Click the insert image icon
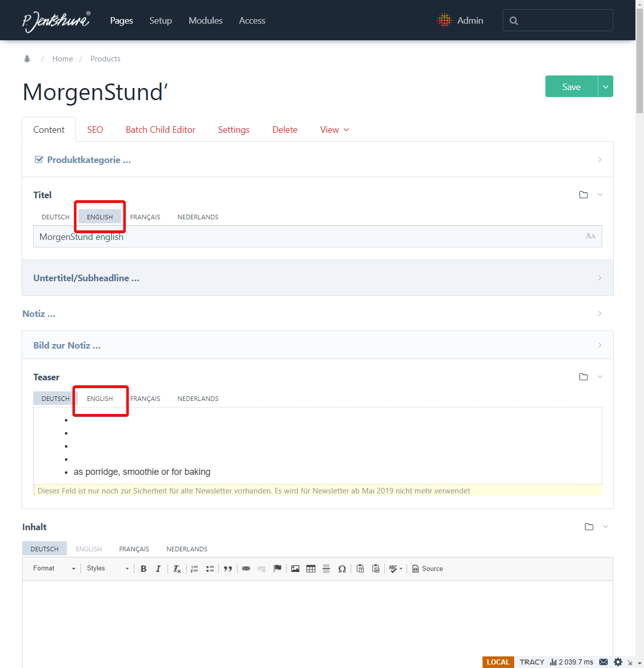644x668 pixels. click(x=295, y=569)
